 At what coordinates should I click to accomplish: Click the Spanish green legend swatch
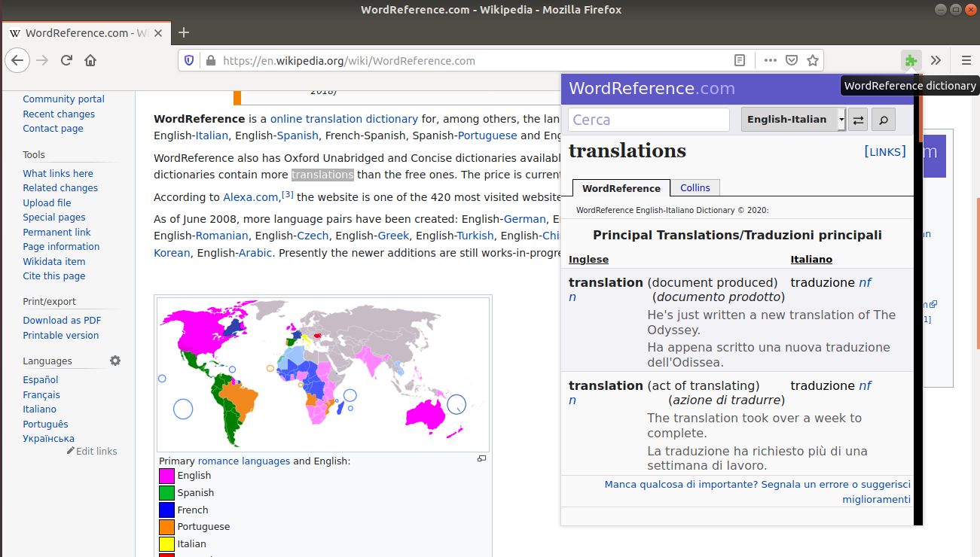166,493
